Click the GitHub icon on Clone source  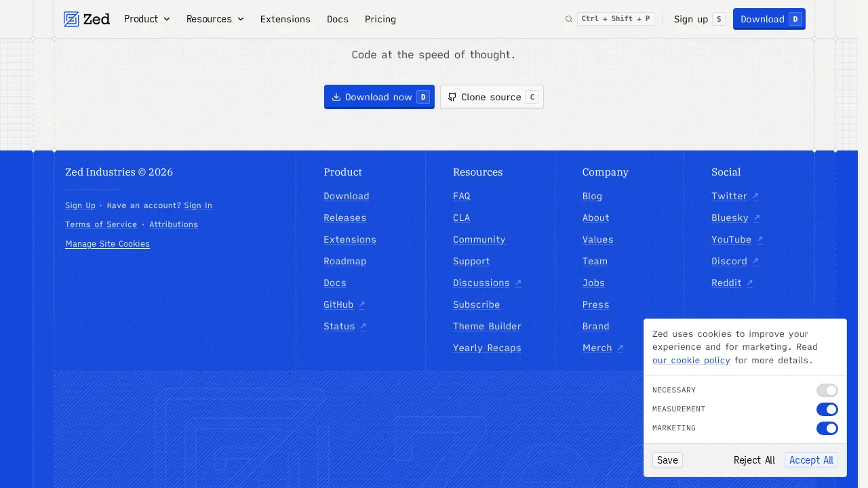[452, 97]
